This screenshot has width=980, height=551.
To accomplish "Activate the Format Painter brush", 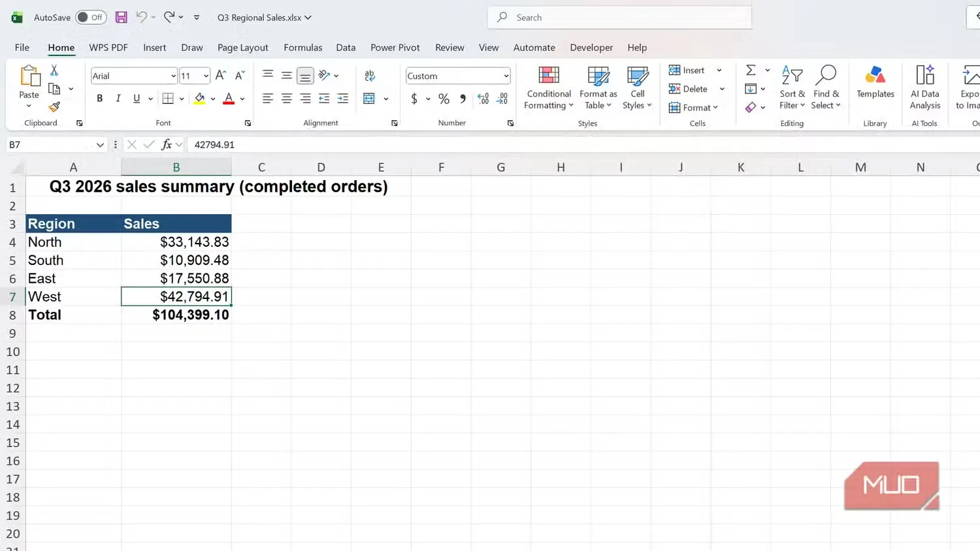I will coord(54,106).
